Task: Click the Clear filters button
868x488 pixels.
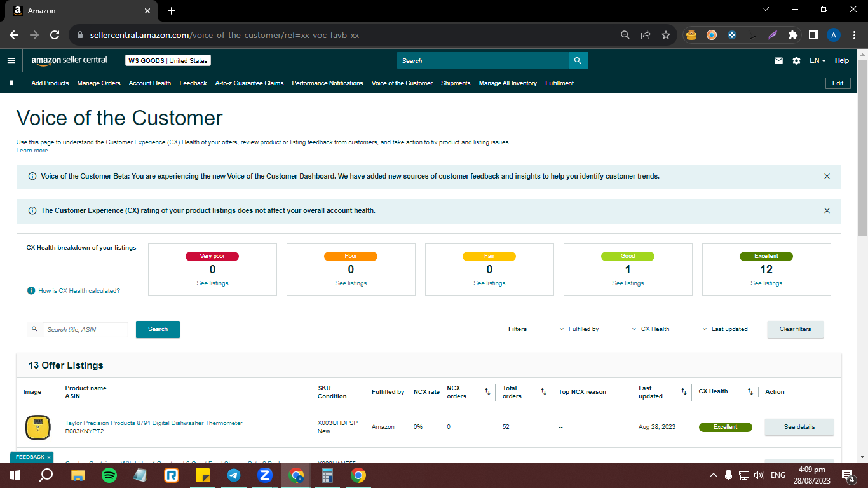Action: [795, 329]
